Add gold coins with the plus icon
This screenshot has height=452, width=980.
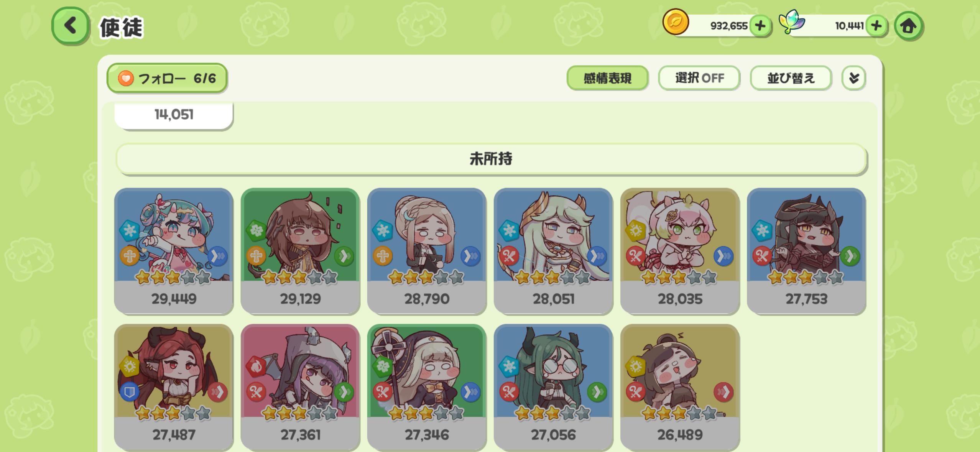click(760, 26)
